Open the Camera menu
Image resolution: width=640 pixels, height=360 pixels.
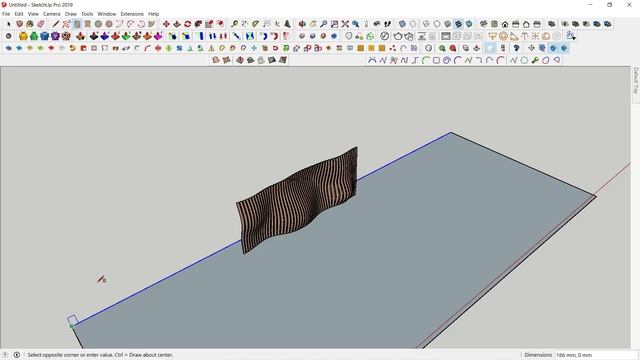51,14
